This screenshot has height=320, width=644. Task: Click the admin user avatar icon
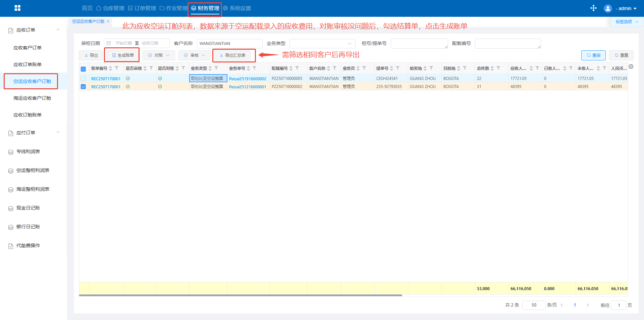(607, 8)
